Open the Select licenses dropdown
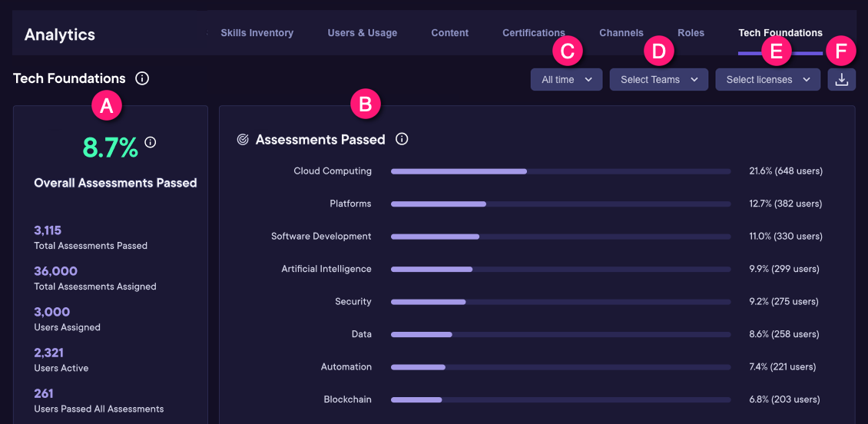 pos(767,80)
